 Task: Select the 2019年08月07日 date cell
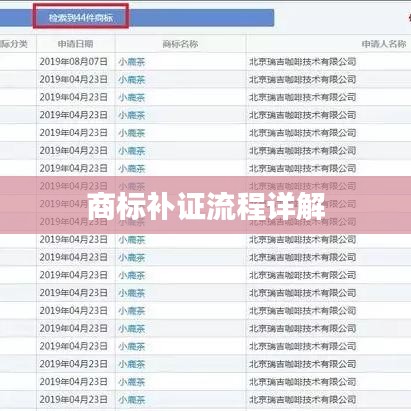coord(74,62)
